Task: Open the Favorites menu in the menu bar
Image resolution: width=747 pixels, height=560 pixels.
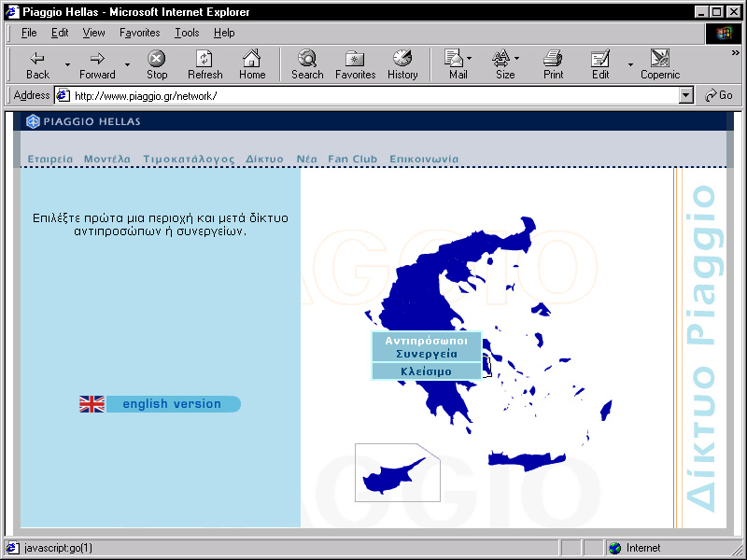Action: (139, 33)
